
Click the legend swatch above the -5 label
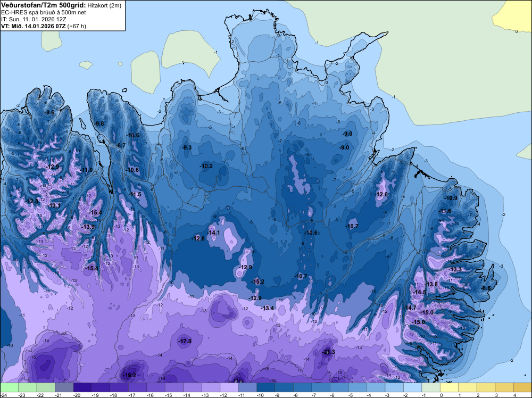pyautogui.click(x=358, y=387)
